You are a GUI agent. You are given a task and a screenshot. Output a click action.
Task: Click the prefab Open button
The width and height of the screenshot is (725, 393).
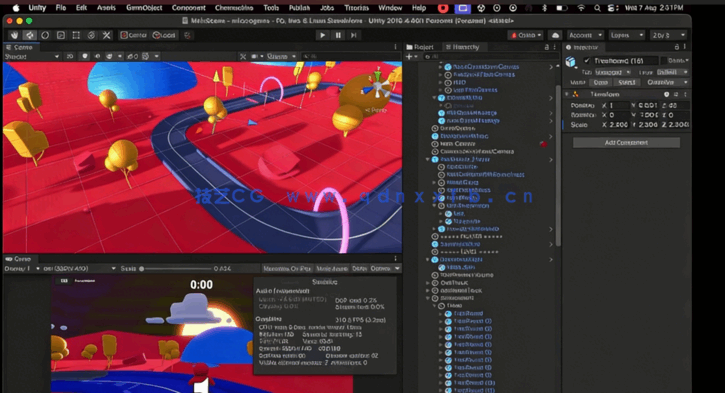pyautogui.click(x=600, y=82)
